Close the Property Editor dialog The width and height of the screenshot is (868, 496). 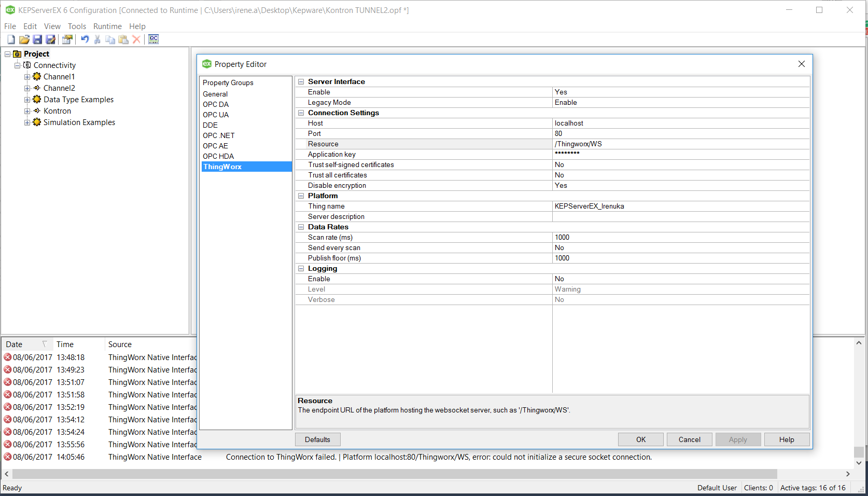pos(802,64)
